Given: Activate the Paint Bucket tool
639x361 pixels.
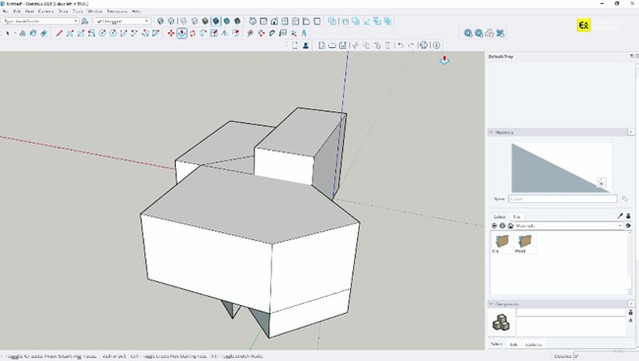Looking at the screenshot, I should (33, 33).
